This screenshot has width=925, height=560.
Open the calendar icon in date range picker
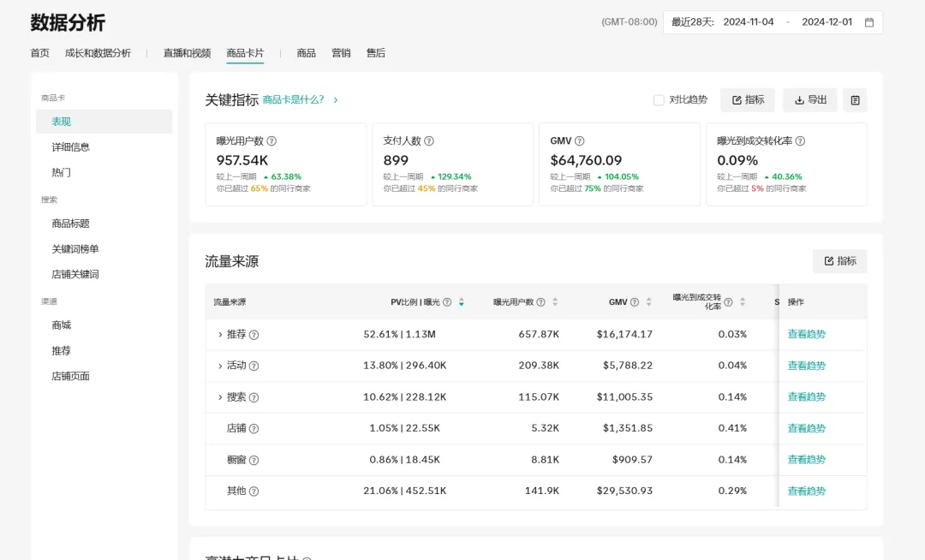tap(869, 22)
